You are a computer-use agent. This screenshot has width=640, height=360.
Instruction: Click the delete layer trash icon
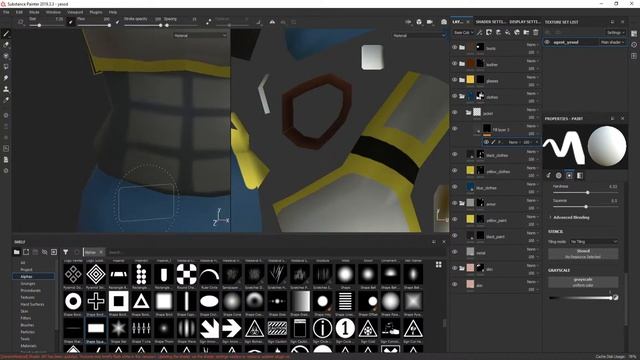[x=536, y=32]
